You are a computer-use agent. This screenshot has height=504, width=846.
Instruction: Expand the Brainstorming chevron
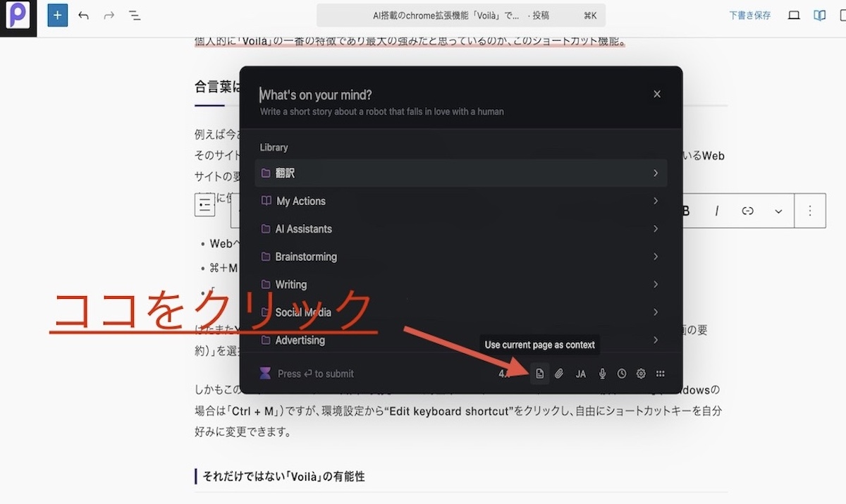656,257
